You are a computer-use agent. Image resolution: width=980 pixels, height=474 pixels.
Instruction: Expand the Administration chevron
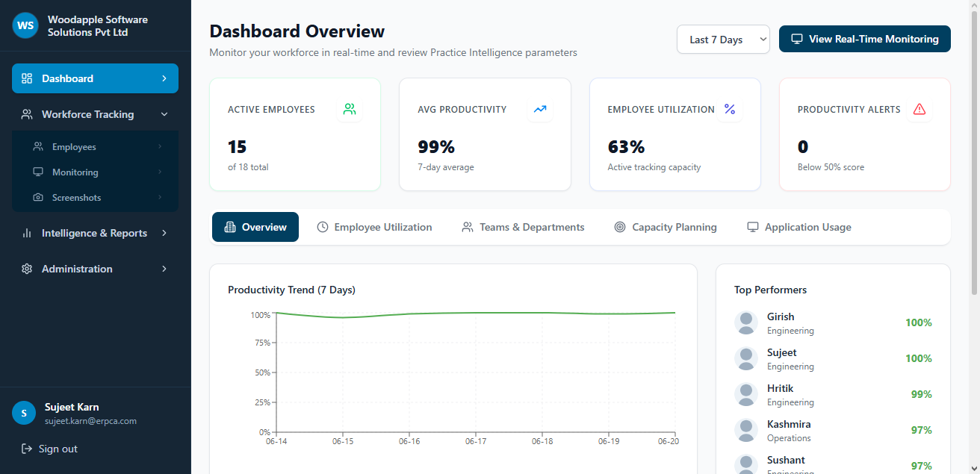click(164, 269)
